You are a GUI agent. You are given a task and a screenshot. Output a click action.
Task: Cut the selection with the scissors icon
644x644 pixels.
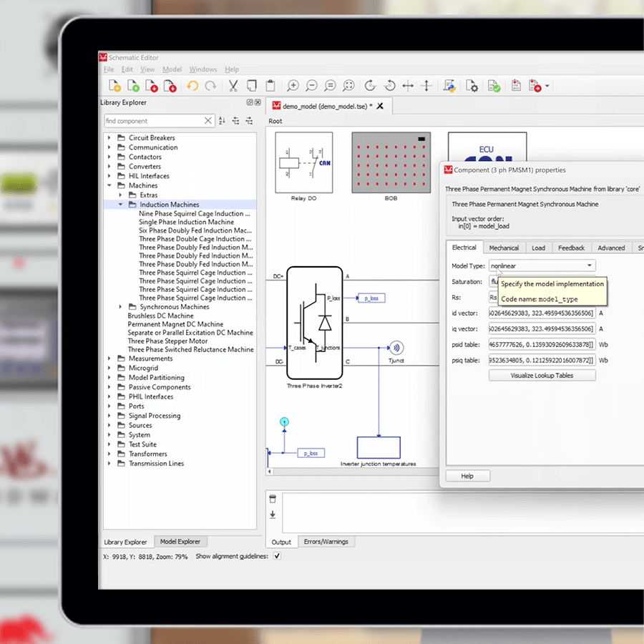[233, 86]
